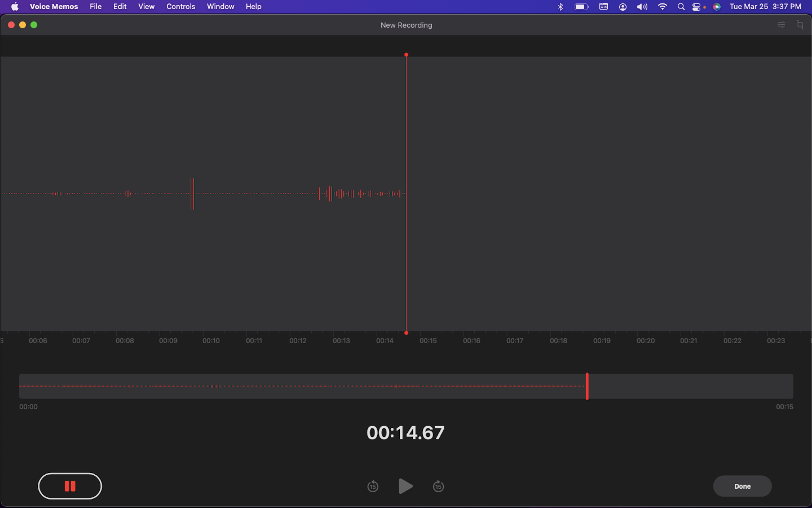The height and width of the screenshot is (508, 812).
Task: Open the Apple menu
Action: point(15,7)
